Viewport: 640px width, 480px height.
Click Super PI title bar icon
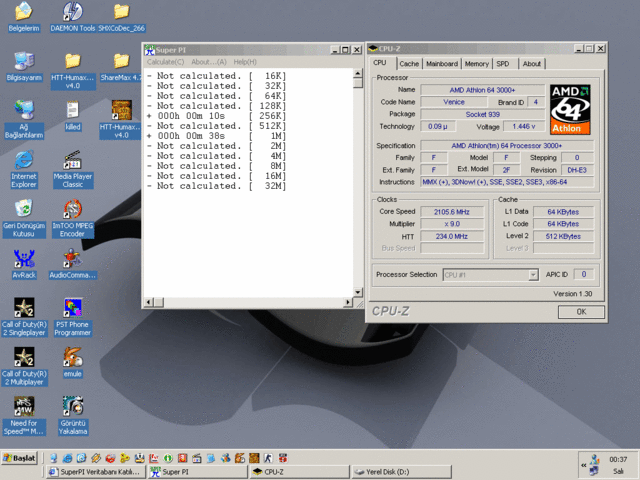click(x=150, y=50)
